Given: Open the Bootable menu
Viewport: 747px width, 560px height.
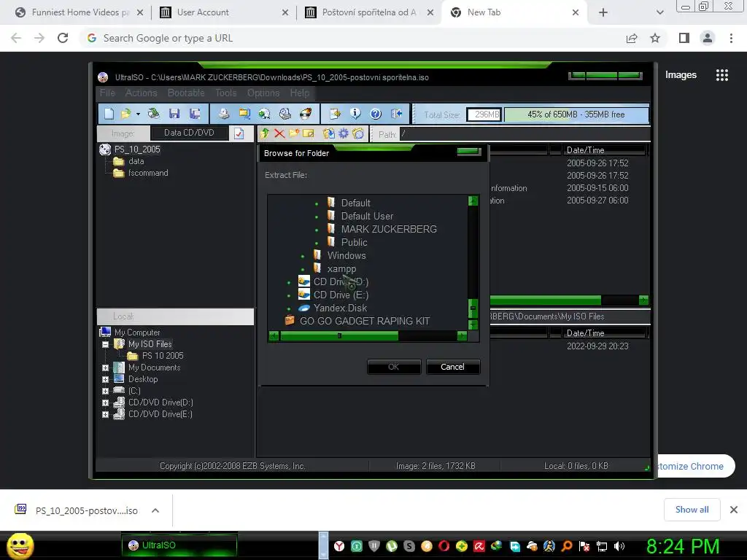Looking at the screenshot, I should coord(186,93).
